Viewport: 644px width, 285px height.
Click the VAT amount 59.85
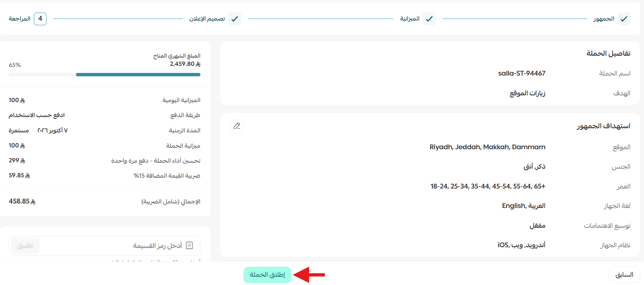coord(19,175)
